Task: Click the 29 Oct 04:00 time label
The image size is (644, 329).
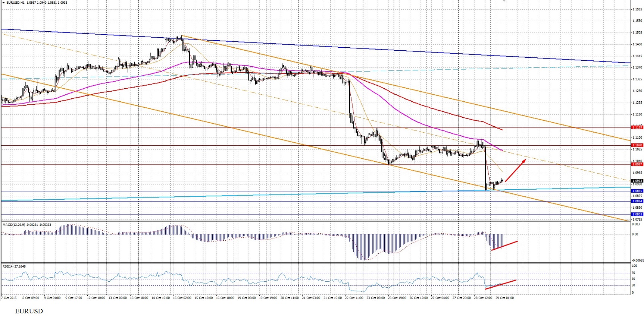Action: pyautogui.click(x=504, y=298)
